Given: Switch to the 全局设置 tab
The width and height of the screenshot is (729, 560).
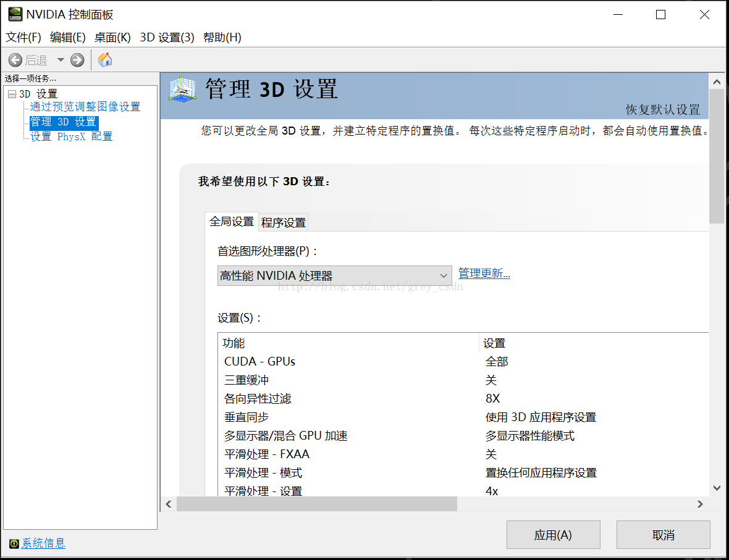Looking at the screenshot, I should (232, 222).
